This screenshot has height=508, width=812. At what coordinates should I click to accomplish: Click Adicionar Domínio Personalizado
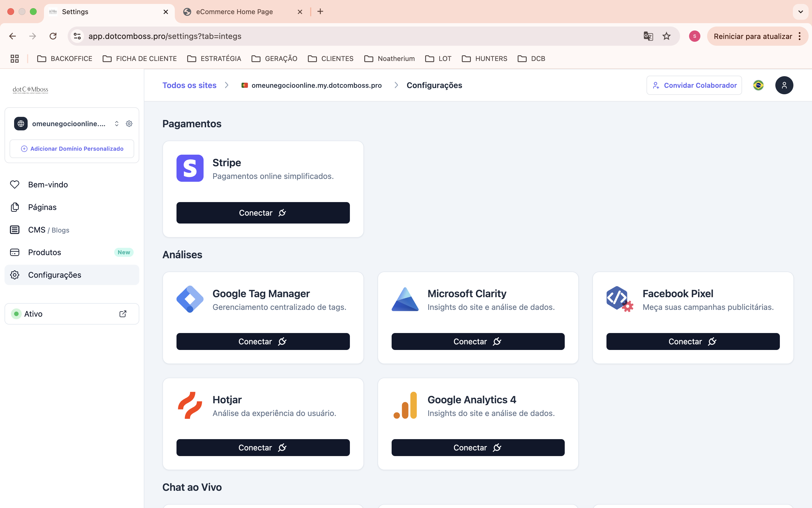[x=72, y=148]
